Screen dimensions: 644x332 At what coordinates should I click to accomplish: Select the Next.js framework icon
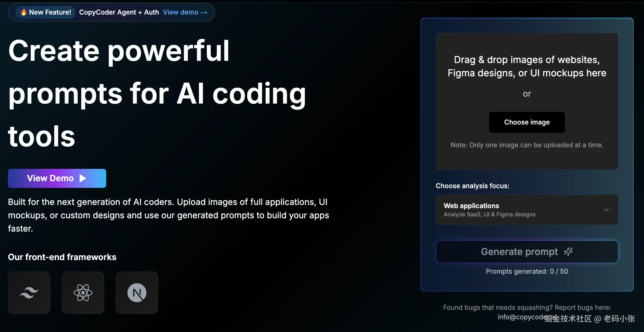(x=137, y=292)
